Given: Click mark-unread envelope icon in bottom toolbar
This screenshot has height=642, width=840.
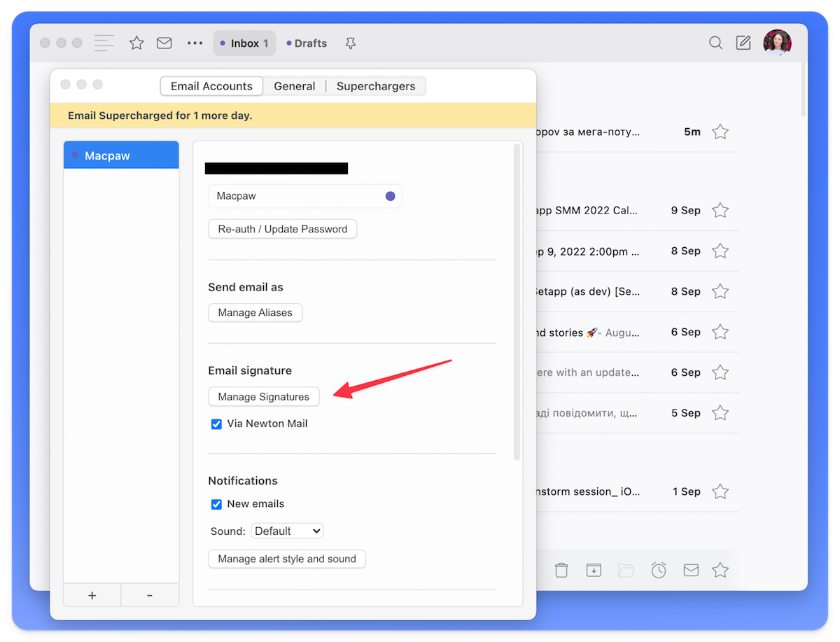Looking at the screenshot, I should pyautogui.click(x=691, y=570).
